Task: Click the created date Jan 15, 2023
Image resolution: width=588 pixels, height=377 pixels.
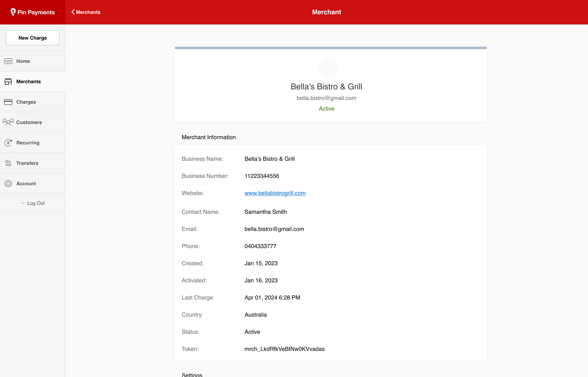Action: coord(261,263)
